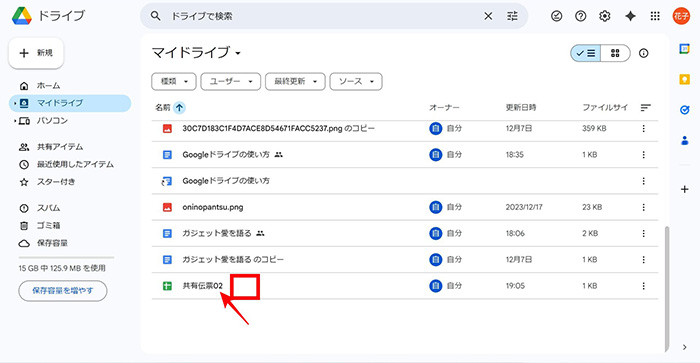Open Google Tasks side panel icon
The width and height of the screenshot is (700, 363).
pos(684,110)
